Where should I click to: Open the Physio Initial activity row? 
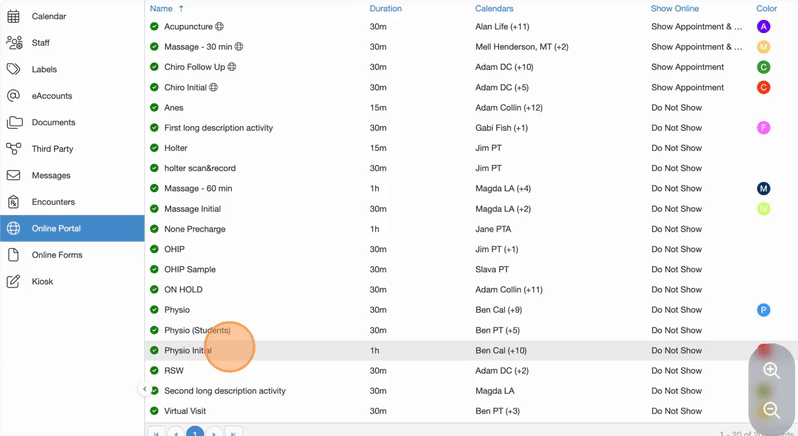(188, 351)
